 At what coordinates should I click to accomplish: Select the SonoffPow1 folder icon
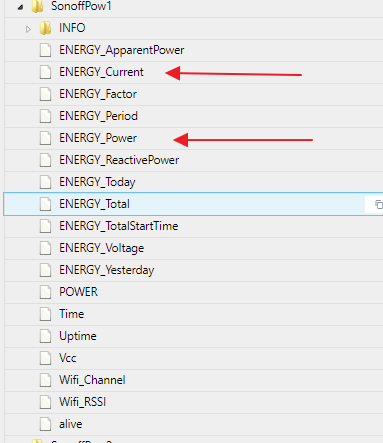37,6
